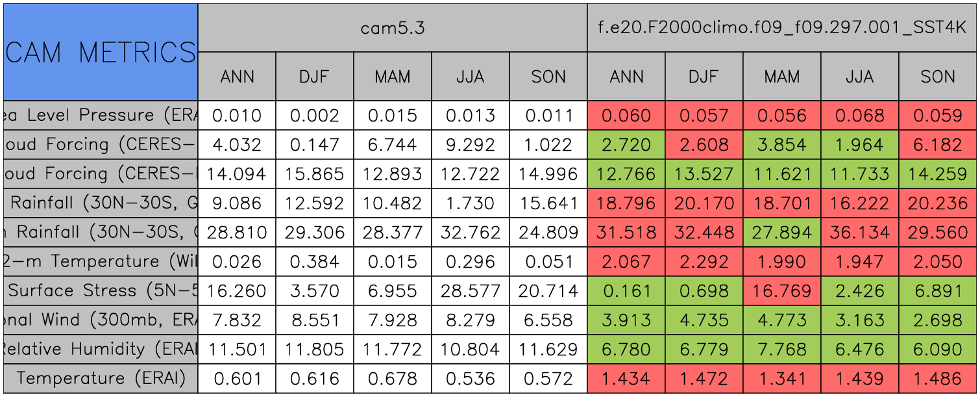Click the red cell showing 16.769
The height and width of the screenshot is (397, 980).
click(782, 291)
